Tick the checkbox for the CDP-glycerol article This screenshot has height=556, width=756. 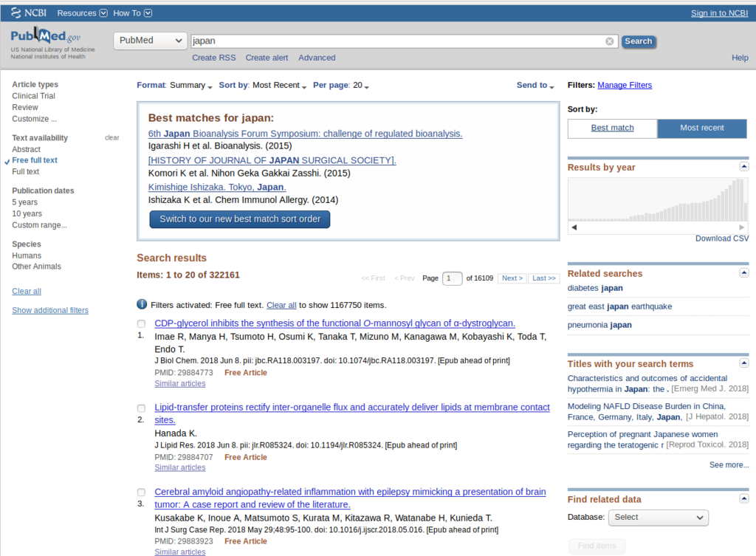pos(141,323)
